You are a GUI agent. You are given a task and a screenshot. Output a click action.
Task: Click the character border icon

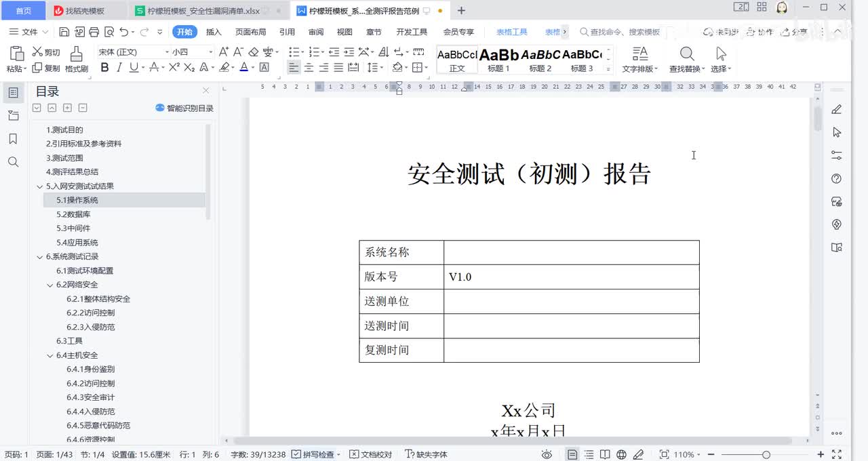click(x=264, y=67)
